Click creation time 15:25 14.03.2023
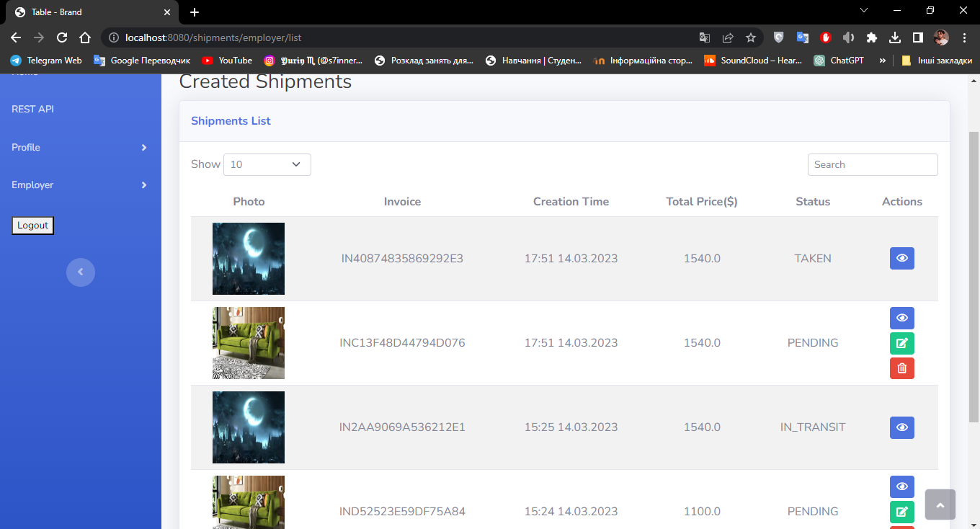This screenshot has width=980, height=529. point(571,427)
